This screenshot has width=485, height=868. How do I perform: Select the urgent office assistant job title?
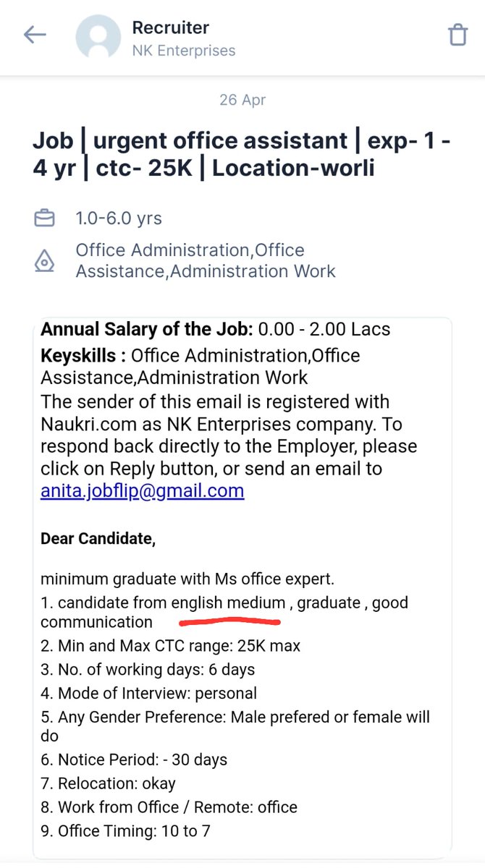[242, 154]
